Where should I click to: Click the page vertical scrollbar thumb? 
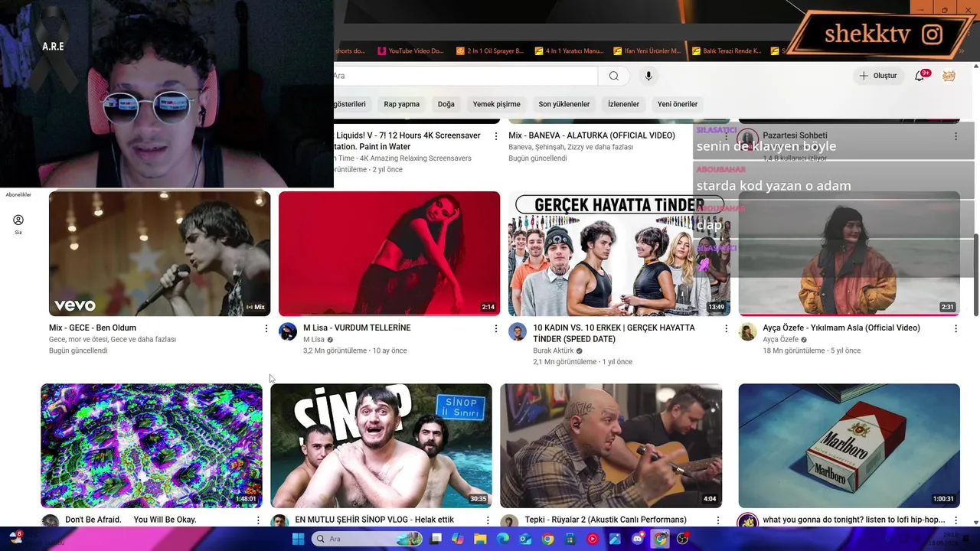(975, 274)
